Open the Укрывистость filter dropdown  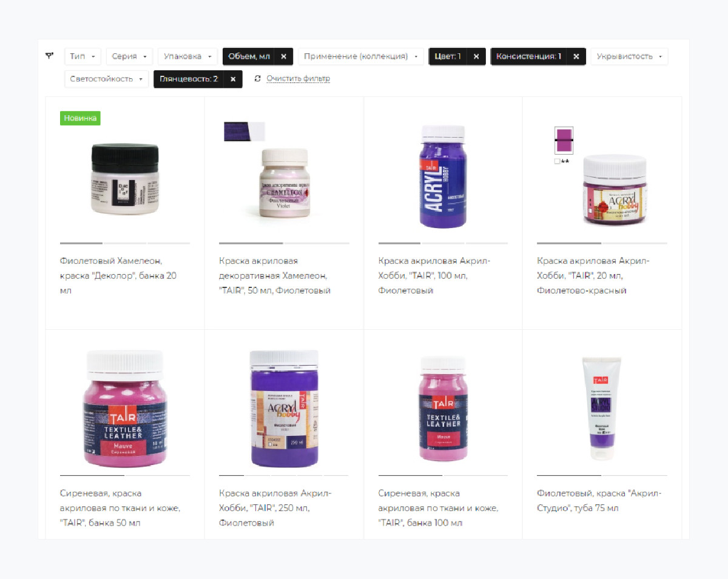tap(629, 56)
